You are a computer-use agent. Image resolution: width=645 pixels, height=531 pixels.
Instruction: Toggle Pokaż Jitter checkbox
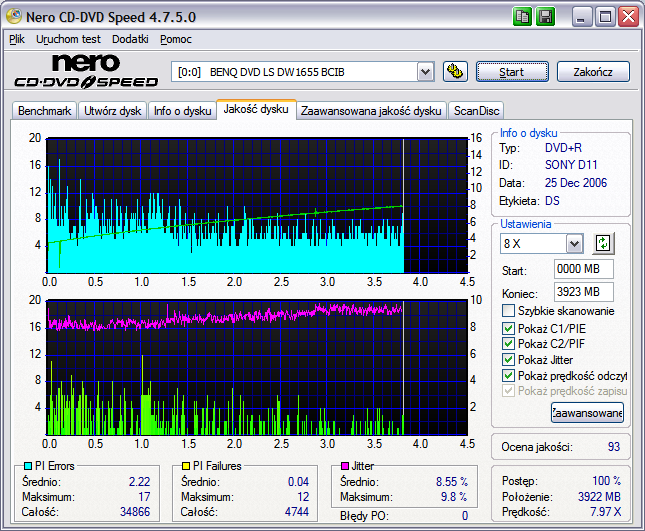508,360
